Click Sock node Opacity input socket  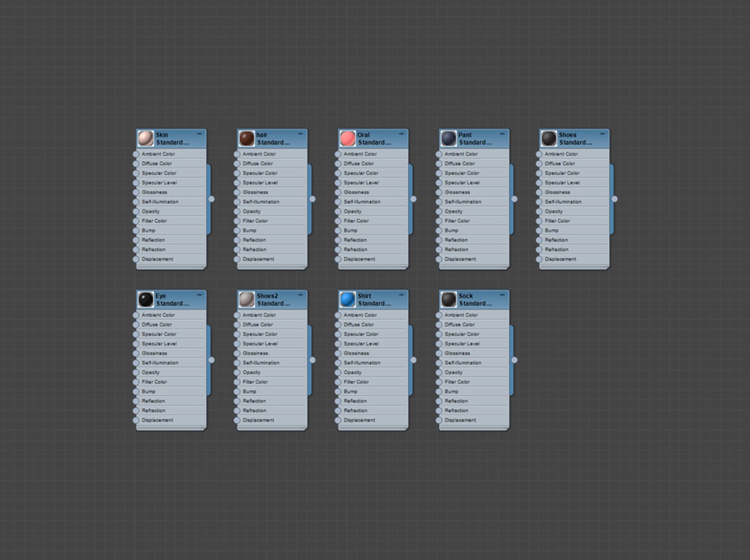(x=439, y=372)
